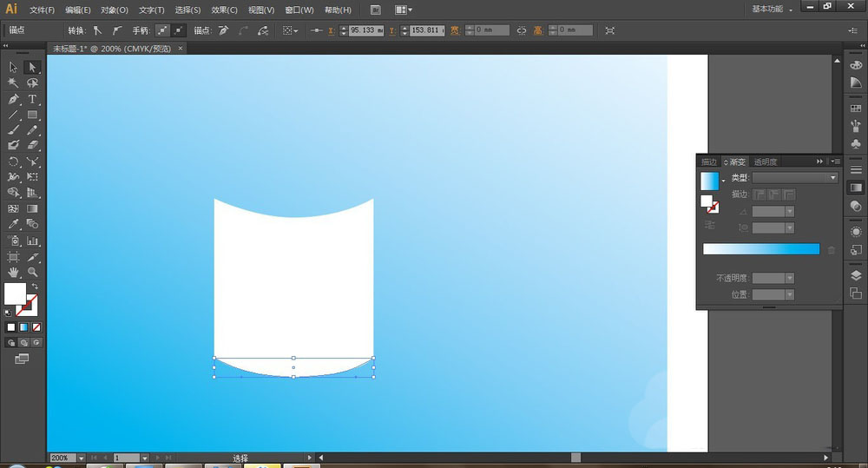This screenshot has width=868, height=468.
Task: Open the gradient Type (类型) dropdown
Action: [x=794, y=178]
